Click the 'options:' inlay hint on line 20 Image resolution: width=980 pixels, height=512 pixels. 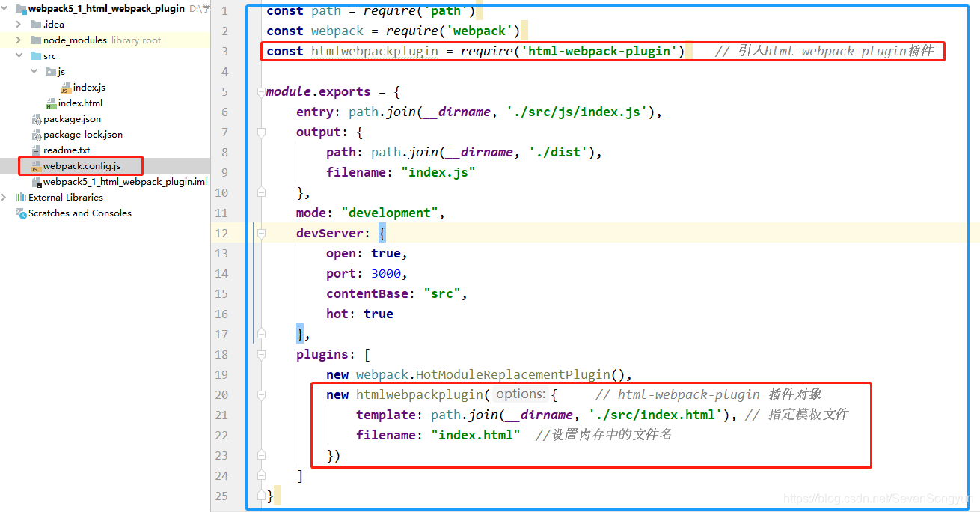pyautogui.click(x=520, y=394)
